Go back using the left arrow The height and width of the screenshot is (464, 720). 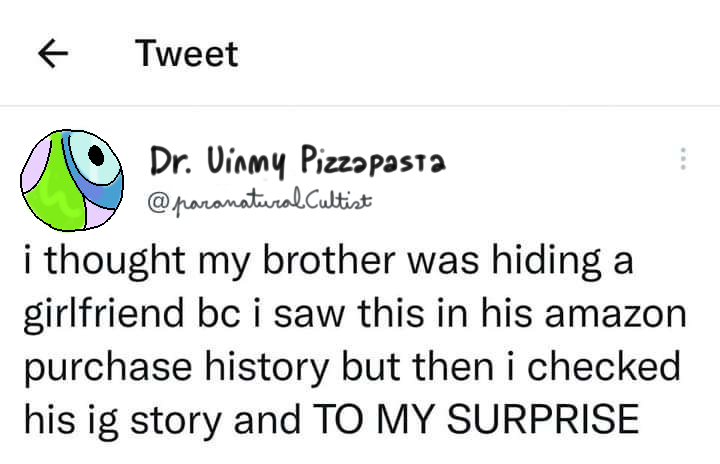(52, 54)
